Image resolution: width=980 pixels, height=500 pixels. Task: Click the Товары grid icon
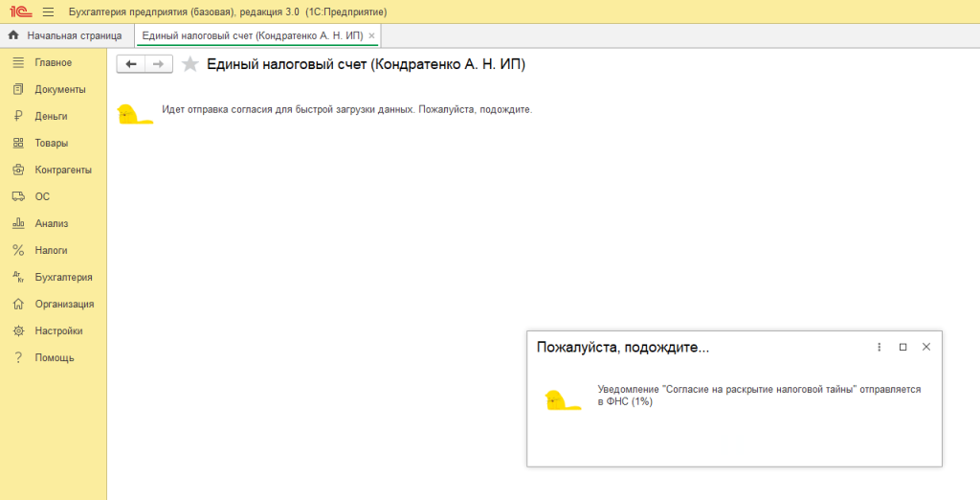(18, 144)
